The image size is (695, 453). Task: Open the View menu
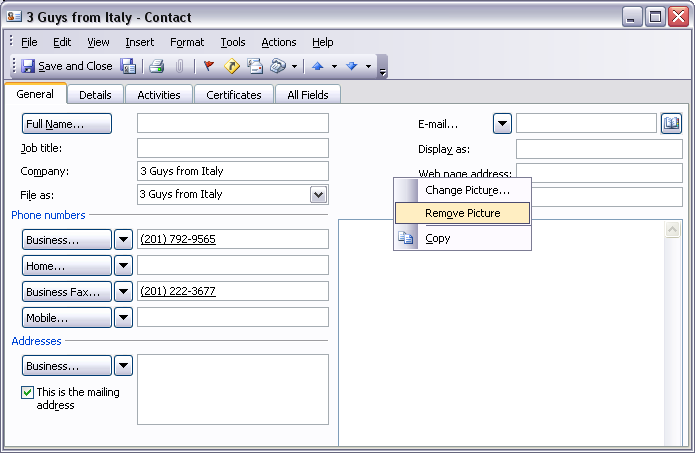pyautogui.click(x=98, y=42)
